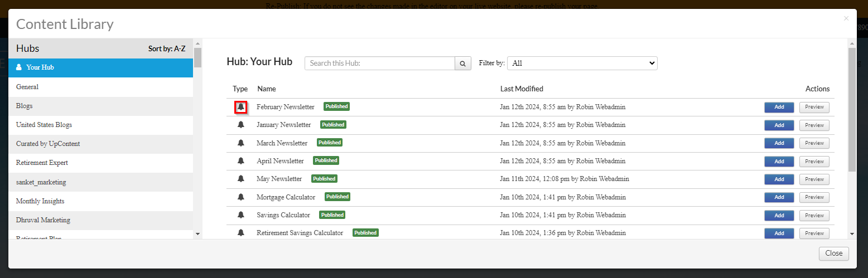Open the Monthly Insights hub

[100, 201]
